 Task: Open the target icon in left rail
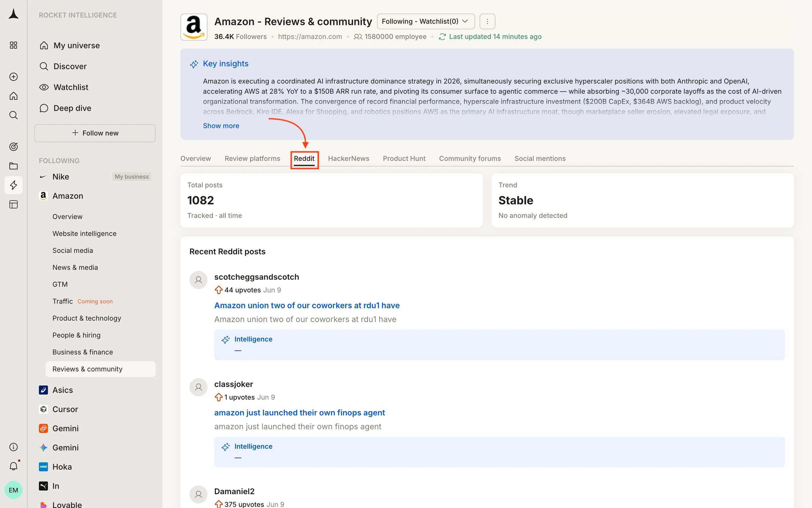click(x=14, y=146)
